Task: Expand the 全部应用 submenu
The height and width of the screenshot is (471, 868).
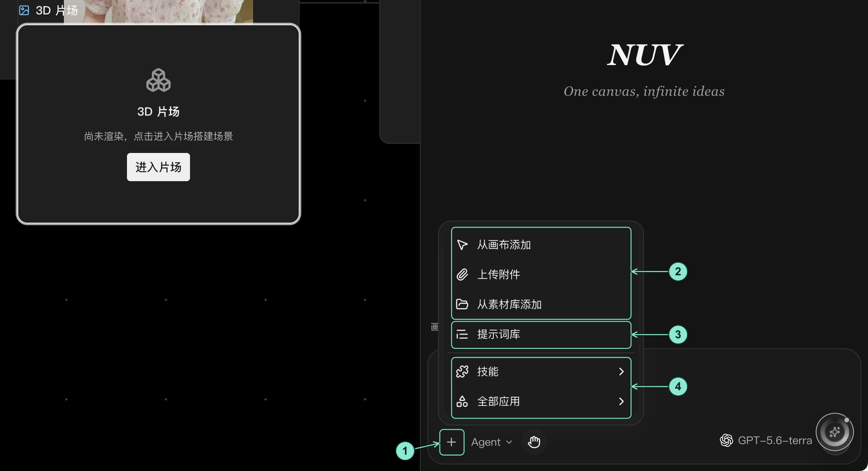Action: point(541,402)
